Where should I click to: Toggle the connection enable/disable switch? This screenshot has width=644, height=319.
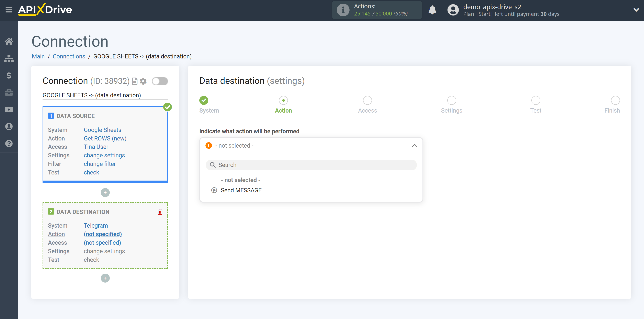160,81
